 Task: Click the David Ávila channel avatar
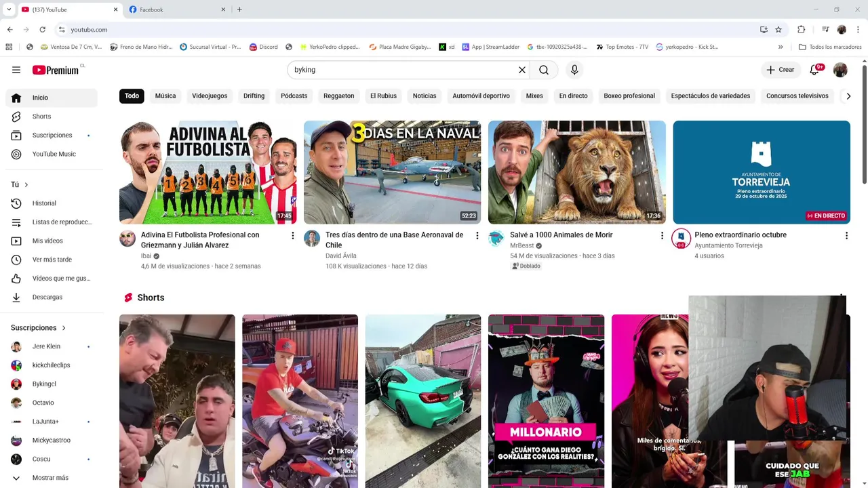pos(312,239)
